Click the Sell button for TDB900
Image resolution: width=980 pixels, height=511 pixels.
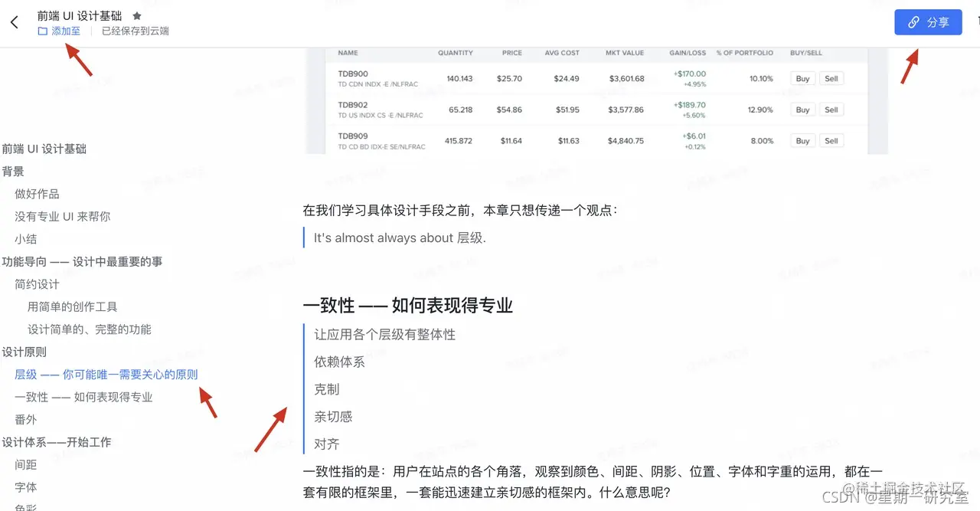pos(831,79)
